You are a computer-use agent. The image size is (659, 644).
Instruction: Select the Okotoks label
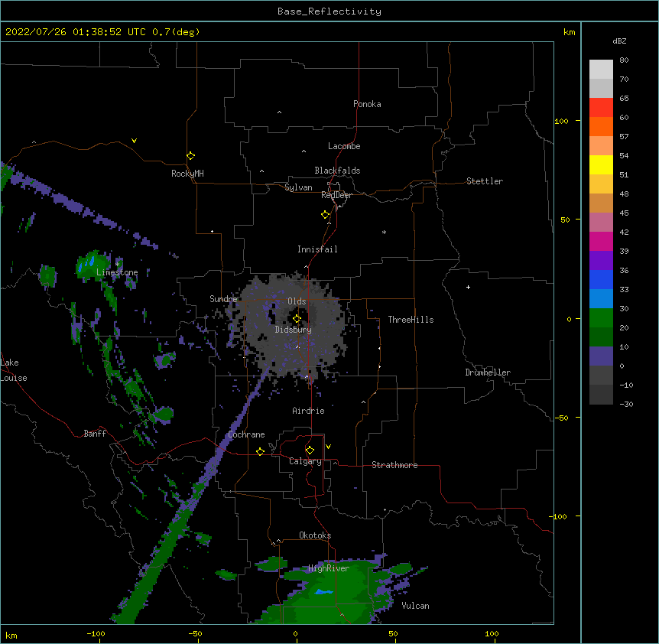(x=315, y=535)
